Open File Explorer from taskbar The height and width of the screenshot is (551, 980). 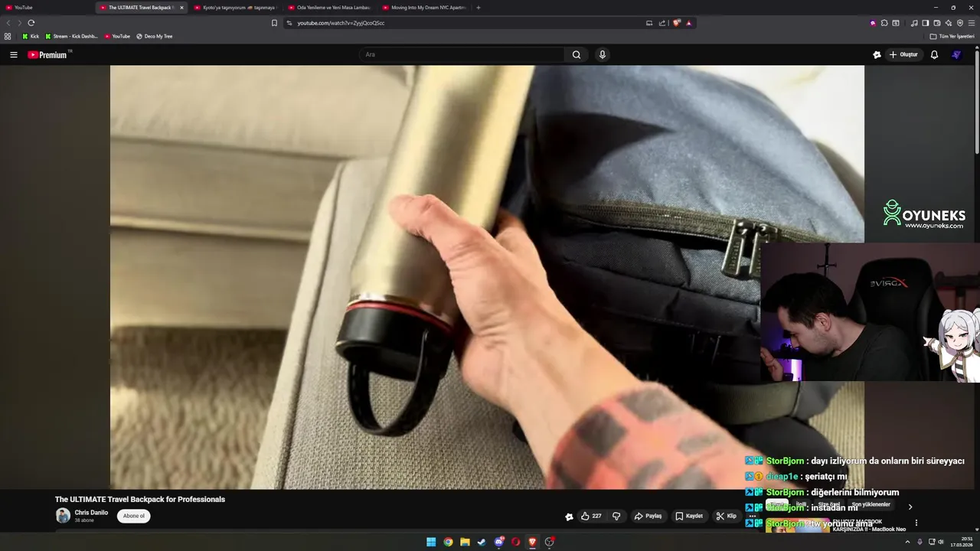[x=465, y=542]
